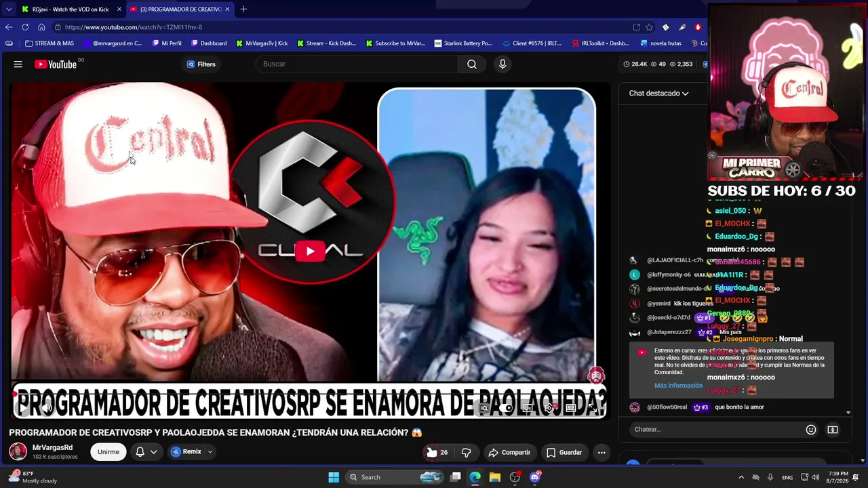Toggle subtitles in the video player
Viewport: 868px width, 488px height.
pos(528,408)
